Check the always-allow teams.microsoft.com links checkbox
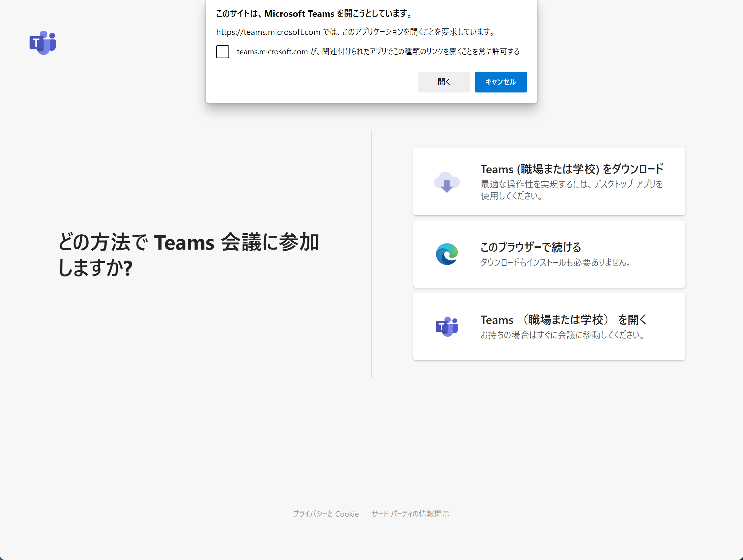The image size is (743, 560). 222,52
